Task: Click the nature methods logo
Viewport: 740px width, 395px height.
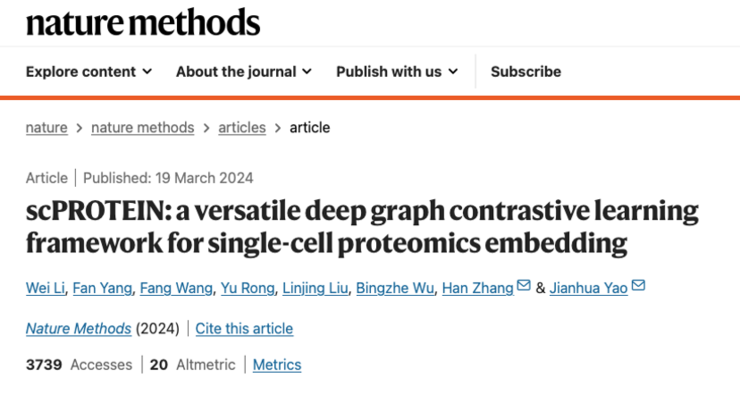Action: click(x=143, y=23)
